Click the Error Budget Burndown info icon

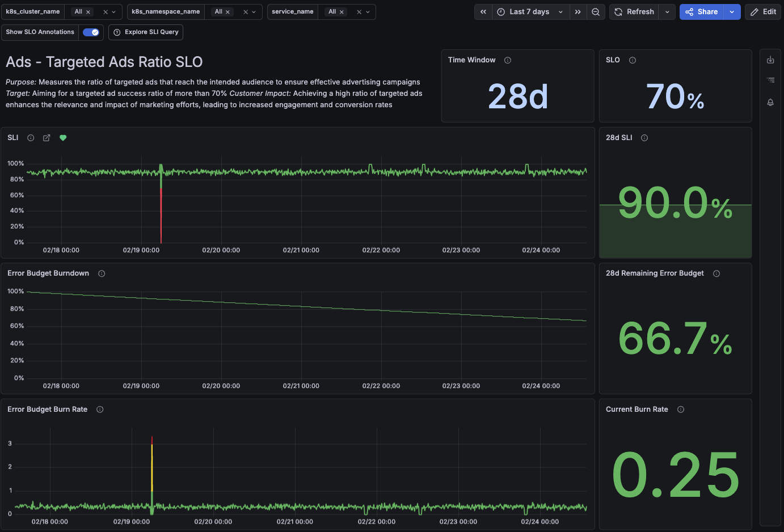[x=101, y=273]
